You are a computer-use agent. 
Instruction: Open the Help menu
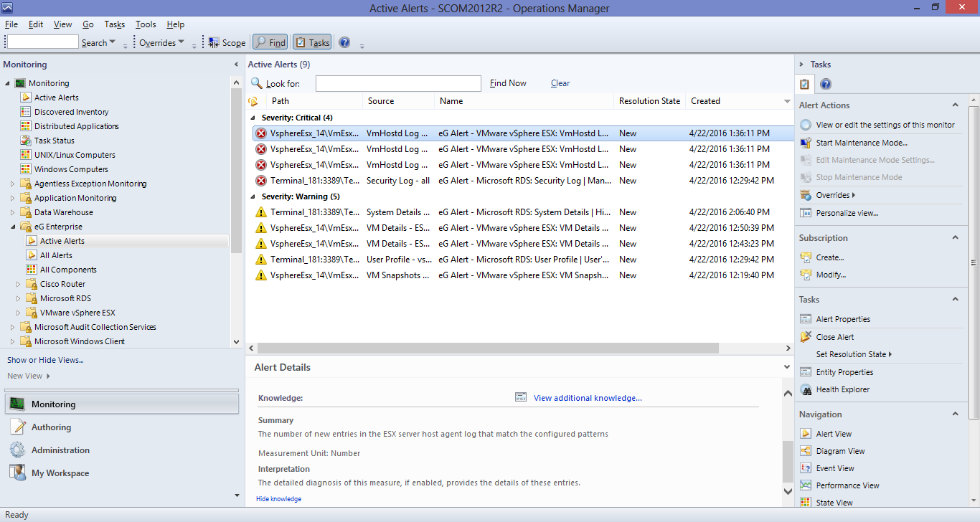[x=176, y=24]
